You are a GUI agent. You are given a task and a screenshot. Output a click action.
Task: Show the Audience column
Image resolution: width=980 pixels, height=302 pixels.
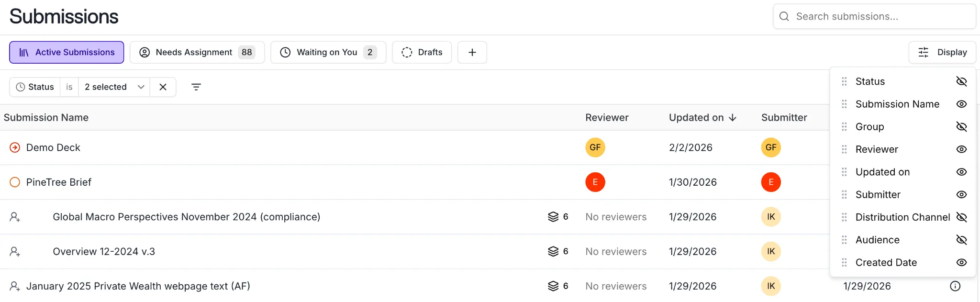[x=961, y=240]
